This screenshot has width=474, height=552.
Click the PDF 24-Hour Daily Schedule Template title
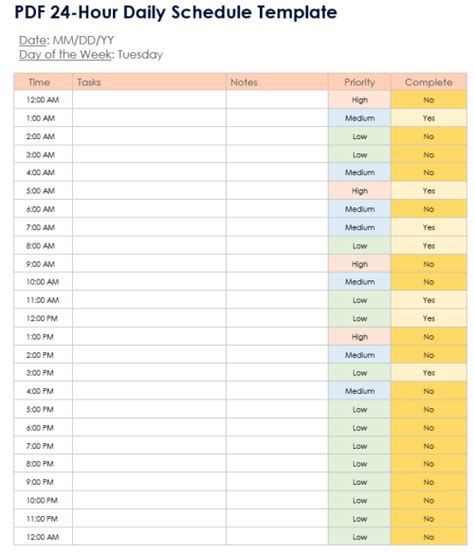176,12
